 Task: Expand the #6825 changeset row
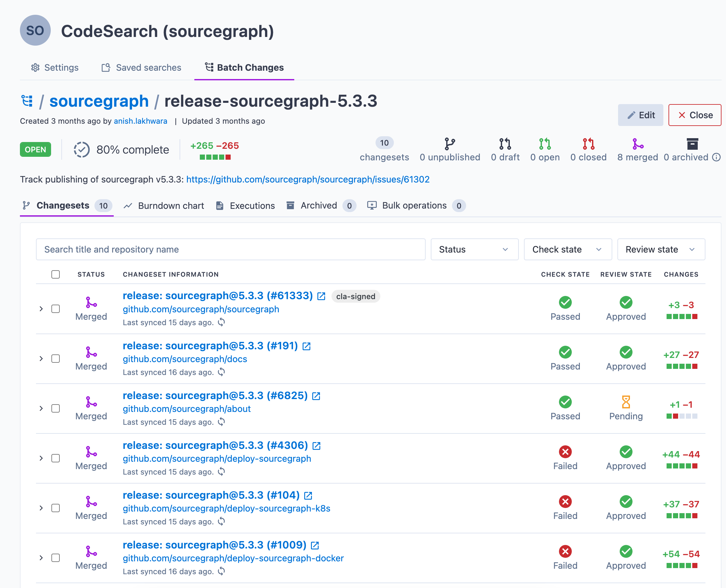point(41,408)
